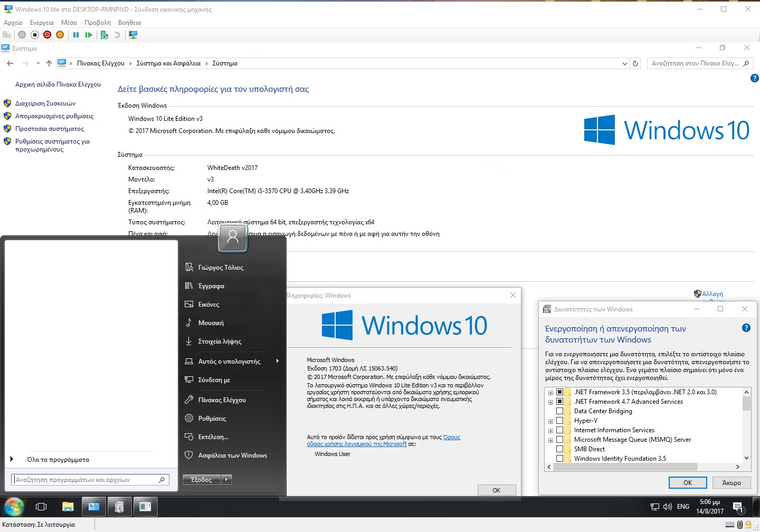Click the orange Save state toolbar icon

click(60, 35)
